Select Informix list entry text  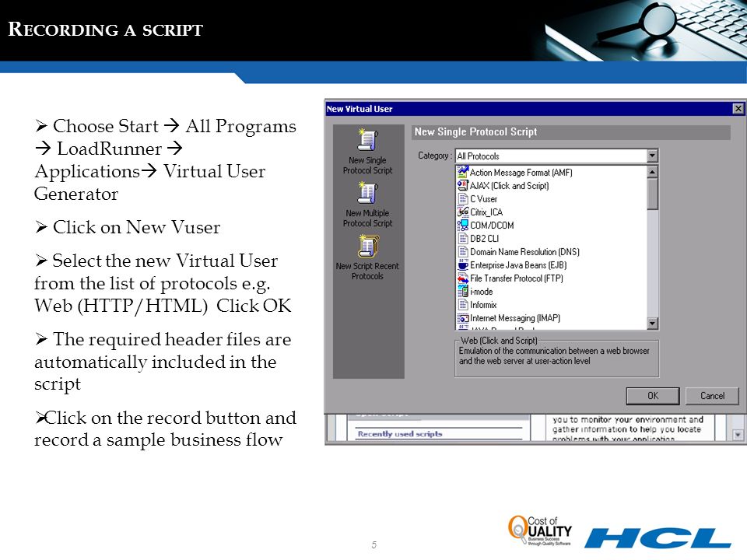(x=483, y=305)
